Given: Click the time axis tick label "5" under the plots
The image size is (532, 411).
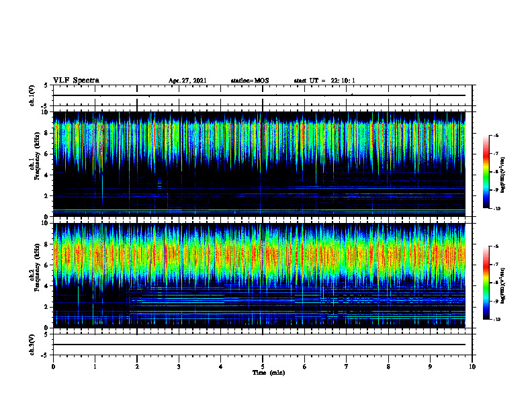Looking at the screenshot, I should click(263, 367).
